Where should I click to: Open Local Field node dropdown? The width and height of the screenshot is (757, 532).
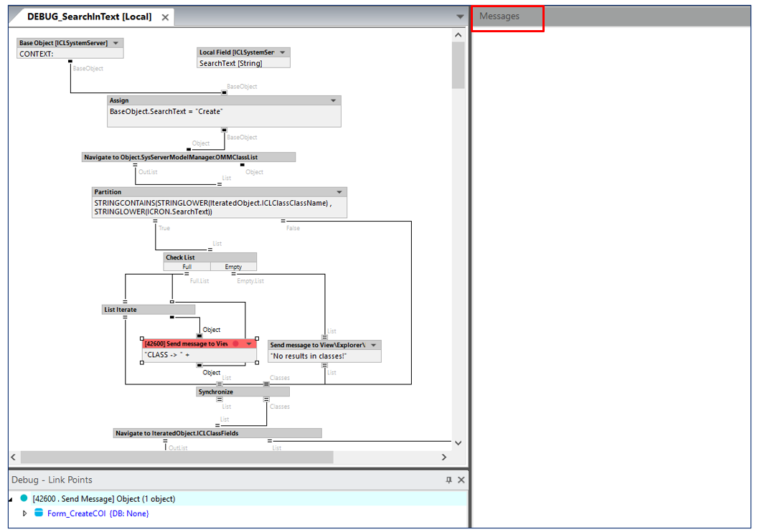click(x=283, y=52)
